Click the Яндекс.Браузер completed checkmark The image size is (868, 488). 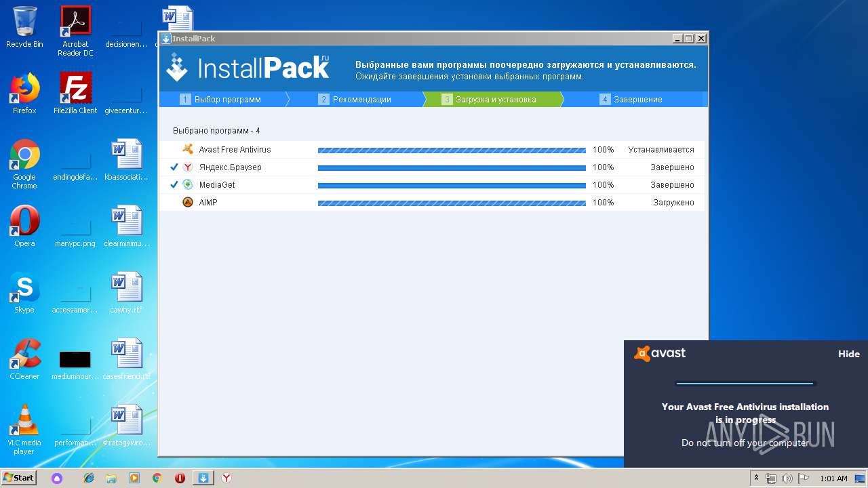[x=174, y=167]
